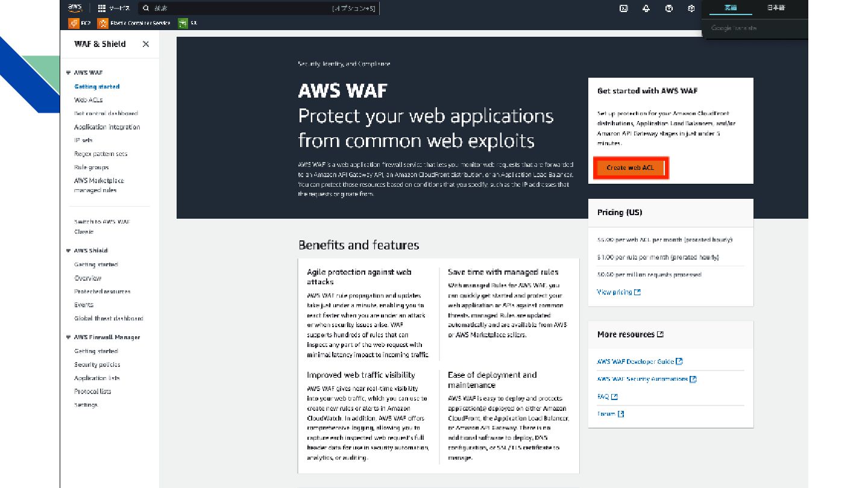Open Application integration in sidebar

pyautogui.click(x=107, y=127)
